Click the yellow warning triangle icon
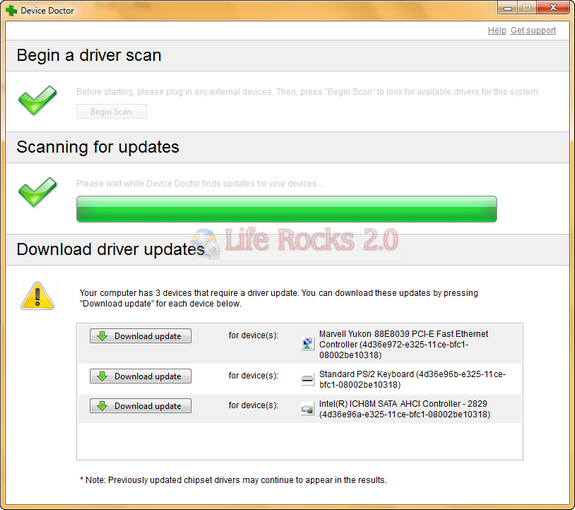 (37, 296)
